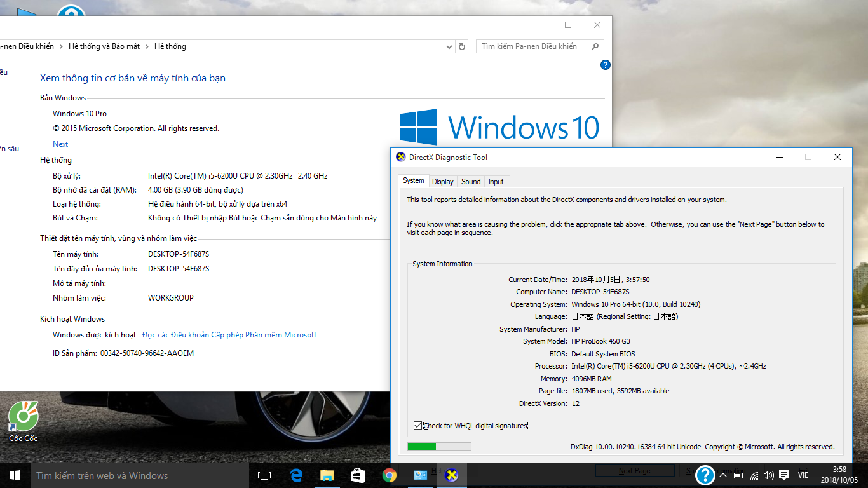This screenshot has width=868, height=488.
Task: Select the heading Xem thông tin cơ bản về máy tính
Action: 133,78
